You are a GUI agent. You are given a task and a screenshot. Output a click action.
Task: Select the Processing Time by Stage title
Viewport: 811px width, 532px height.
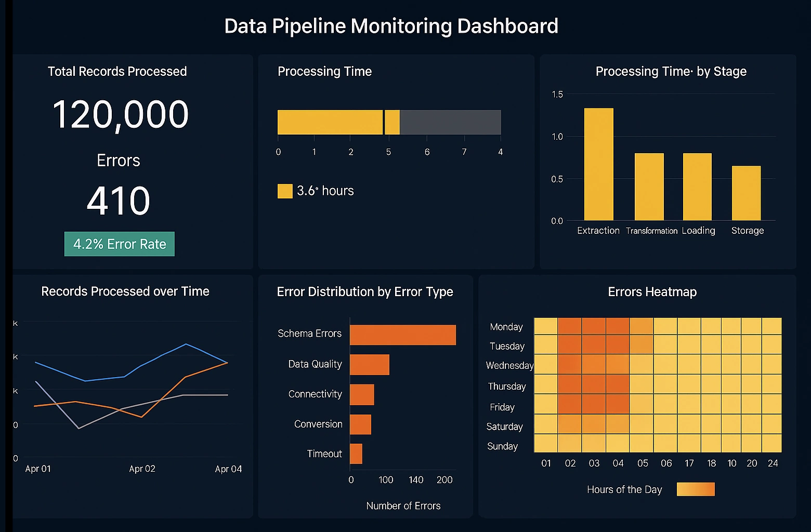coord(671,72)
